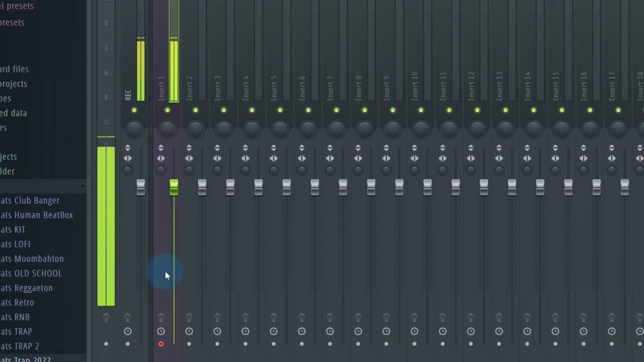The width and height of the screenshot is (644, 362).
Task: Click Insert 1 green volume fader
Action: 174,188
